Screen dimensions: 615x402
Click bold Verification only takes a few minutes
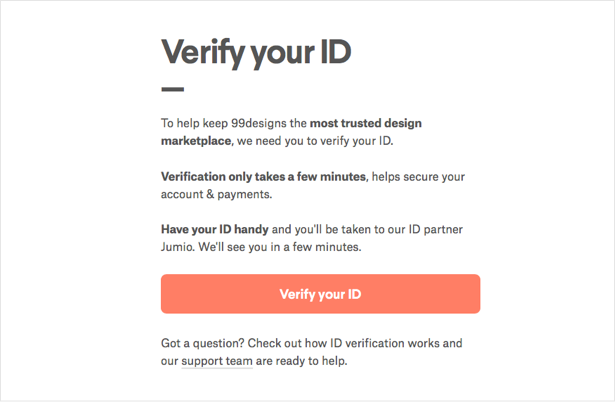coord(264,176)
